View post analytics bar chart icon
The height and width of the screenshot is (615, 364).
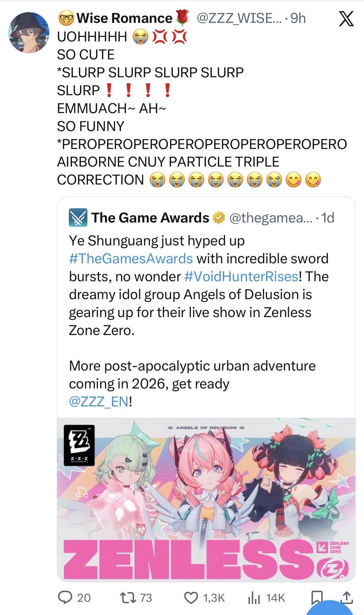[x=254, y=598]
